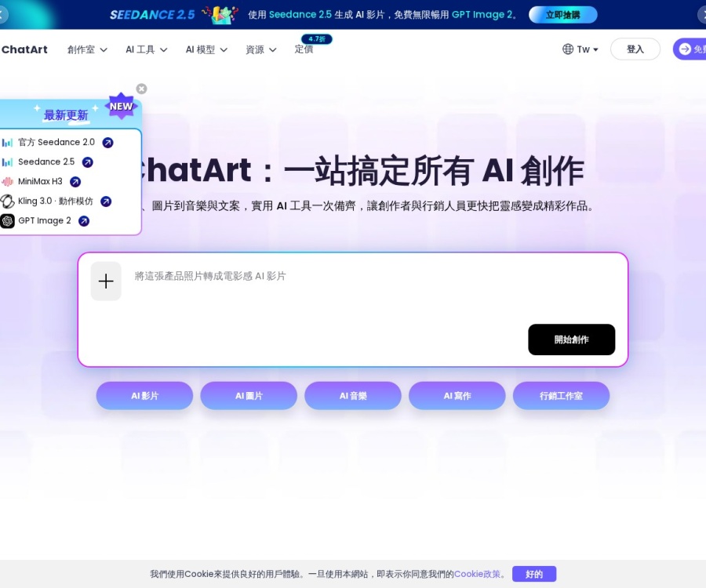Close the 最新更新 popup panel
706x588 pixels.
click(141, 89)
